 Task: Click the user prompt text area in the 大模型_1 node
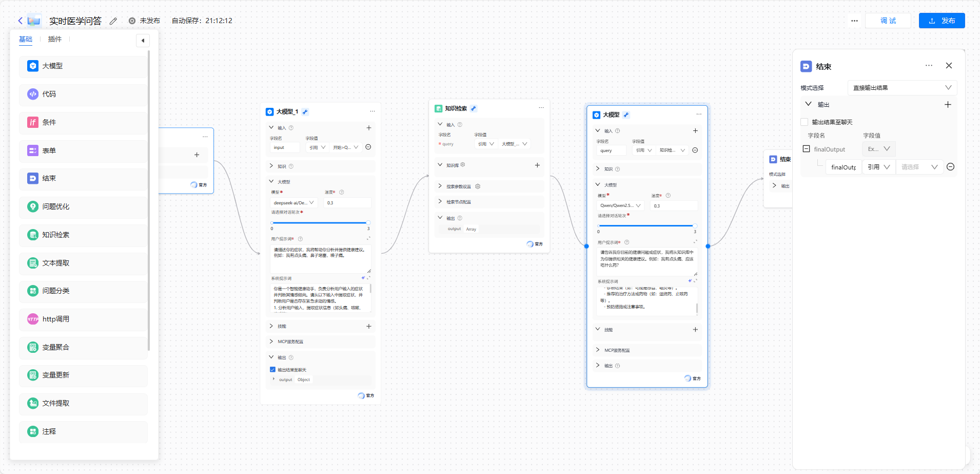(320, 259)
